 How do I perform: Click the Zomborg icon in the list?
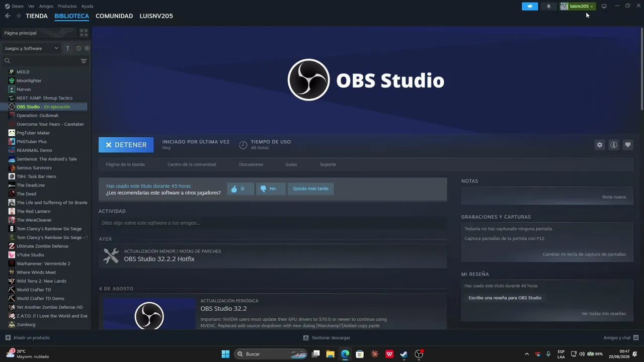click(x=12, y=325)
